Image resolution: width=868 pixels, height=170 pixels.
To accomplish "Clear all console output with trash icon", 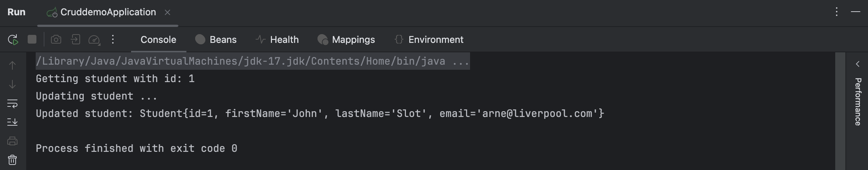I will (12, 160).
